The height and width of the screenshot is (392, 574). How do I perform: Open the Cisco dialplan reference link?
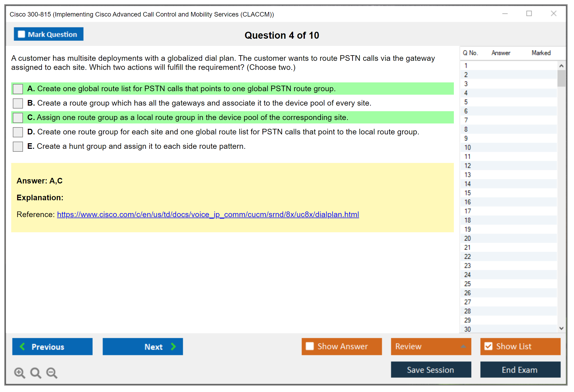[x=208, y=214]
